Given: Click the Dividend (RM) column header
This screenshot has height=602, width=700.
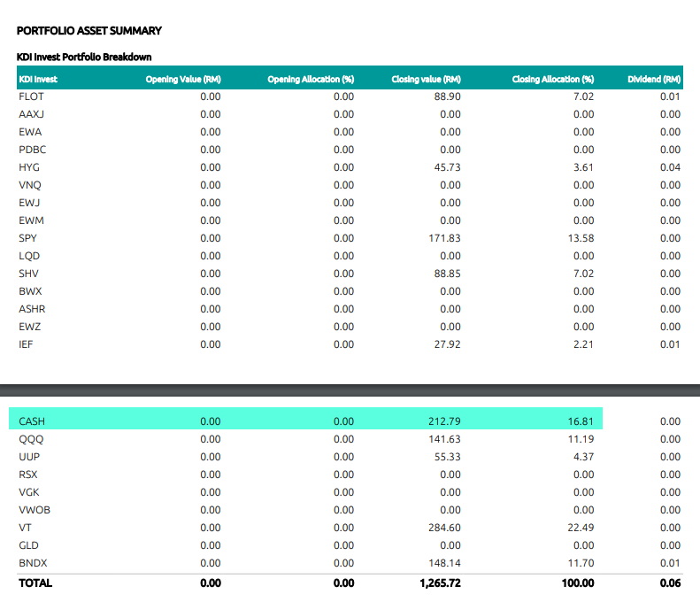Looking at the screenshot, I should [654, 79].
